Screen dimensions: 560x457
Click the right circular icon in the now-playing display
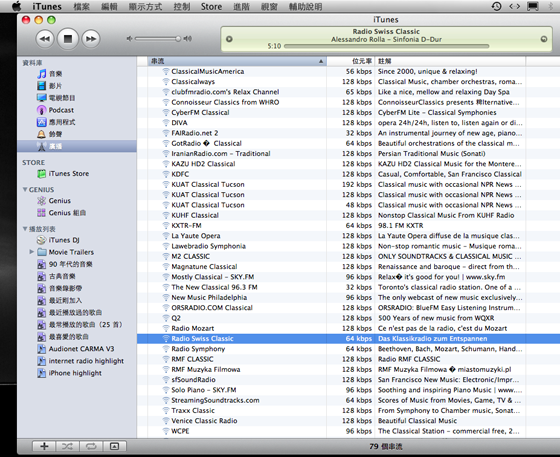click(x=544, y=39)
